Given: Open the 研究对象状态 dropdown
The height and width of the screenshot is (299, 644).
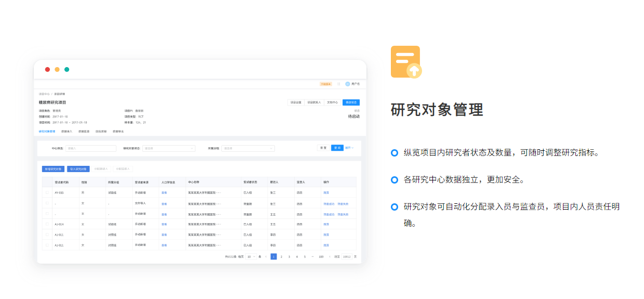Looking at the screenshot, I should [169, 148].
